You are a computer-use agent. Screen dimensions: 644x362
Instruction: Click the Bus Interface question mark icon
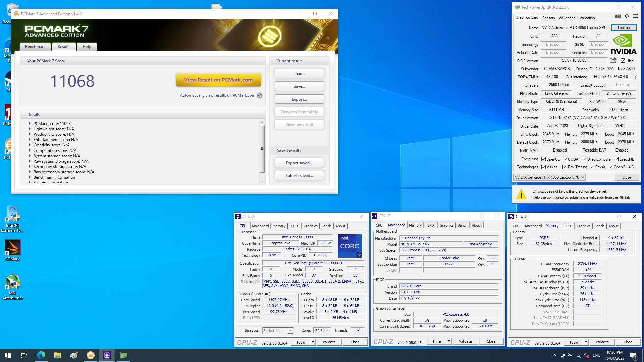click(635, 77)
